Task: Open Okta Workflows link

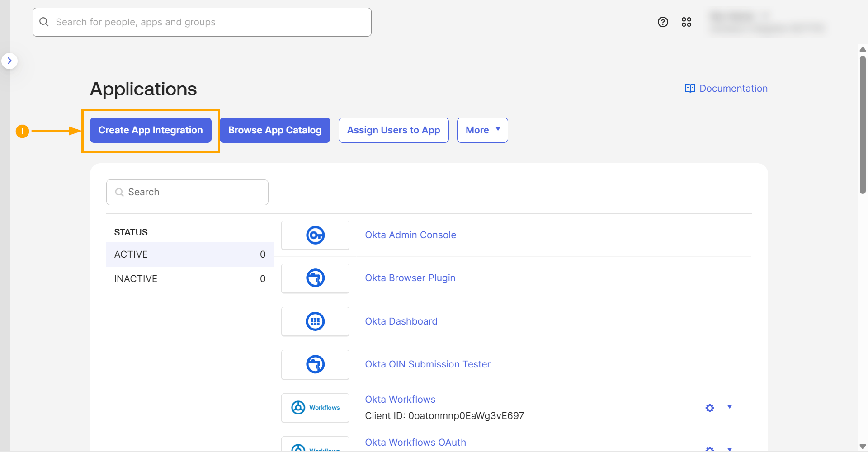Action: [x=400, y=400]
